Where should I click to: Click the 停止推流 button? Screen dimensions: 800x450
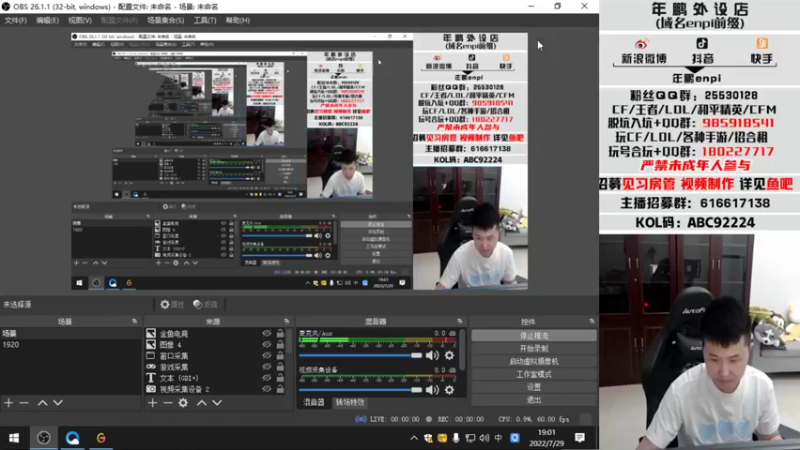(x=534, y=336)
